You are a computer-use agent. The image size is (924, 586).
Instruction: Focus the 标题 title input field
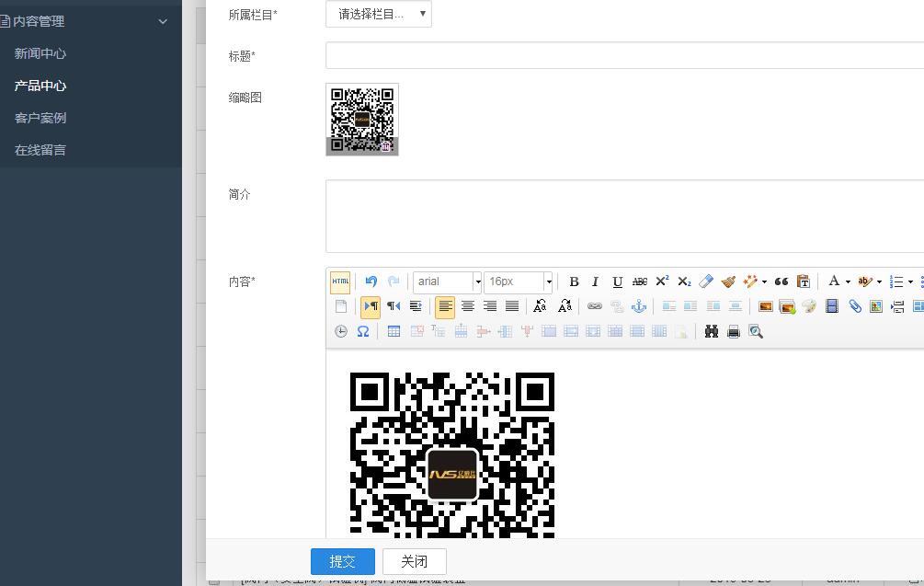tap(624, 55)
